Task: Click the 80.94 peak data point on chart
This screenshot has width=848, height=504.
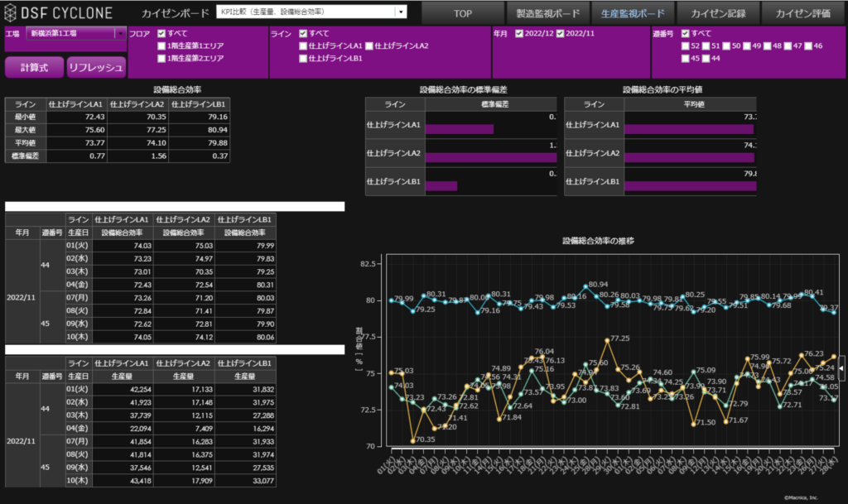Action: [586, 287]
